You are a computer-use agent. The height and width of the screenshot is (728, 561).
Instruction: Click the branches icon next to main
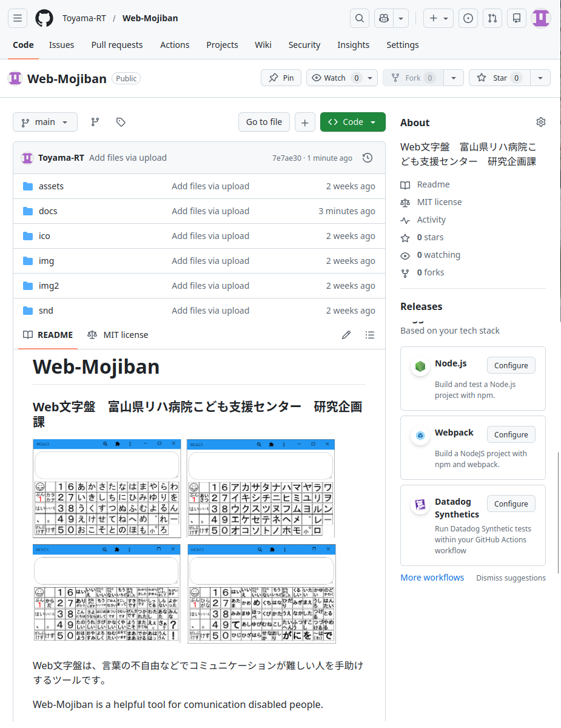pyautogui.click(x=95, y=122)
